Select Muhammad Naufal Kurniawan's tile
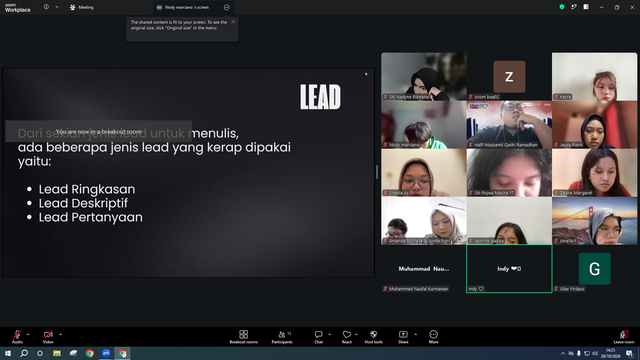Image resolution: width=640 pixels, height=360 pixels. point(424,269)
